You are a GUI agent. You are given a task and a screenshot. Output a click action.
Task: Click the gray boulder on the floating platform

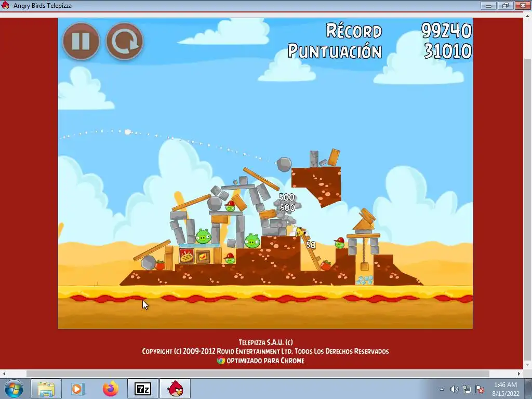(x=284, y=164)
